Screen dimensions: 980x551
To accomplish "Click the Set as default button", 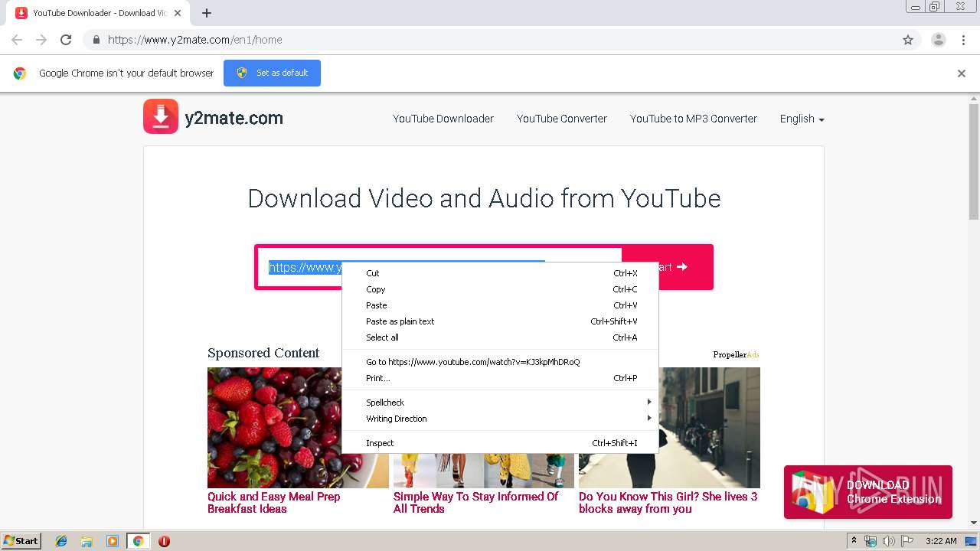I will 272,73.
